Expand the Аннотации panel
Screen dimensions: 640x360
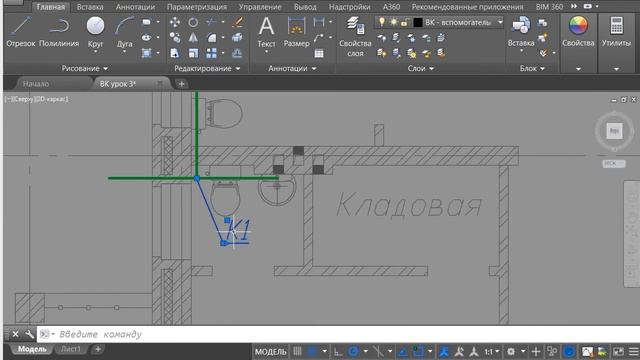[292, 69]
